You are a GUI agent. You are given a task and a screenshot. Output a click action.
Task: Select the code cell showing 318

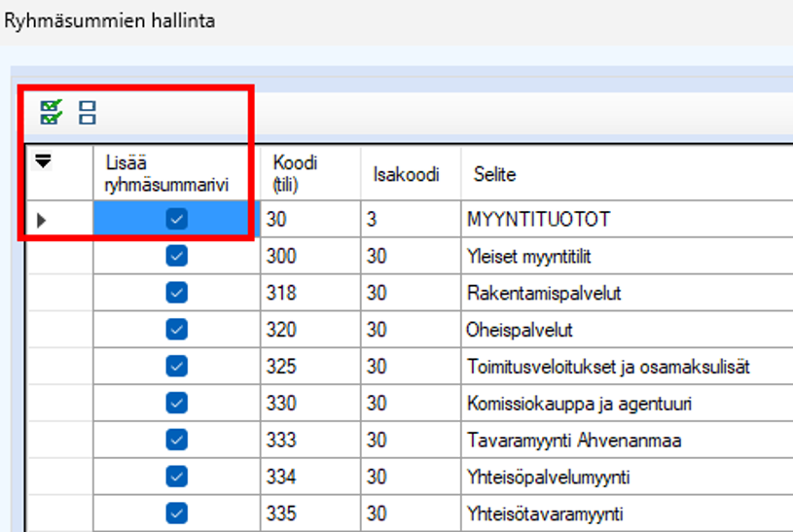pyautogui.click(x=309, y=294)
